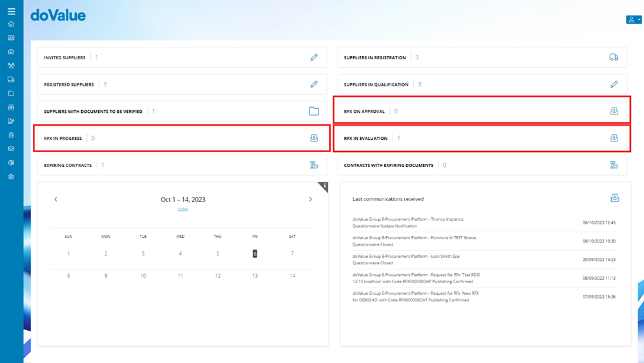644x363 pixels.
Task: Select highlighted day 6 in calendar
Action: (255, 254)
